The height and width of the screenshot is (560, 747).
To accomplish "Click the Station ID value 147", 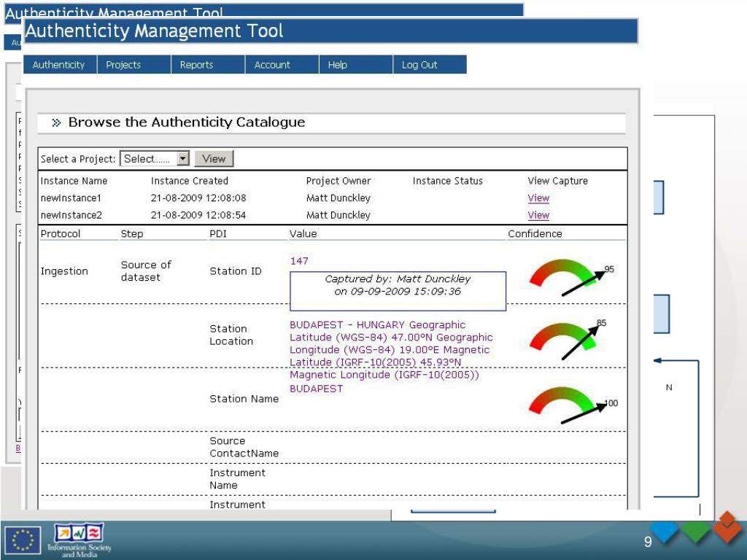I will pos(299,261).
